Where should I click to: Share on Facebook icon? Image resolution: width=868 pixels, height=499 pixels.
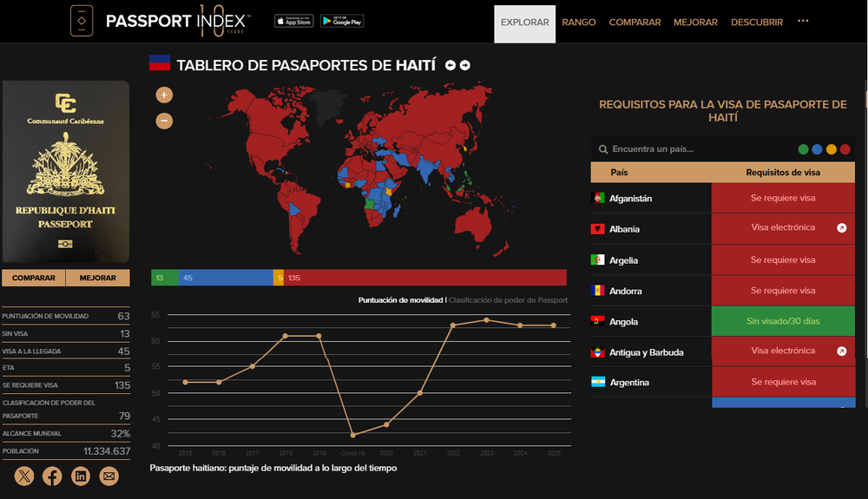(52, 476)
